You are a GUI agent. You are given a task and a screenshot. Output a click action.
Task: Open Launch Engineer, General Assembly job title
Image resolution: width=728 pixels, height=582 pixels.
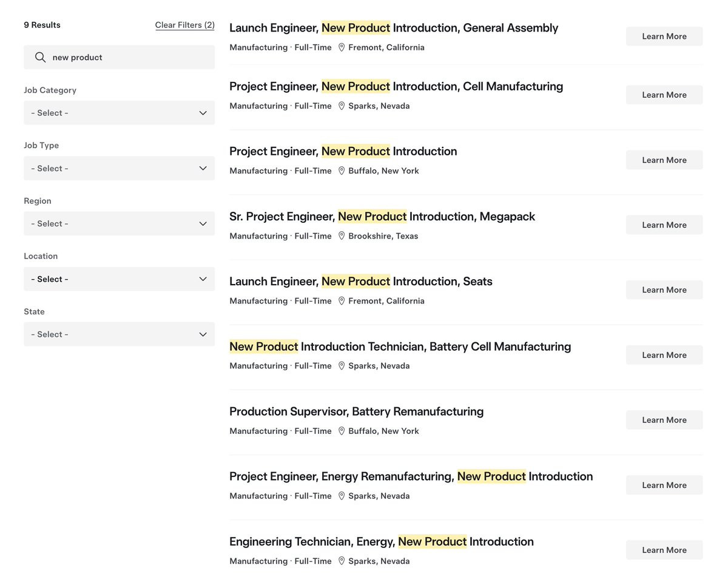pyautogui.click(x=393, y=28)
